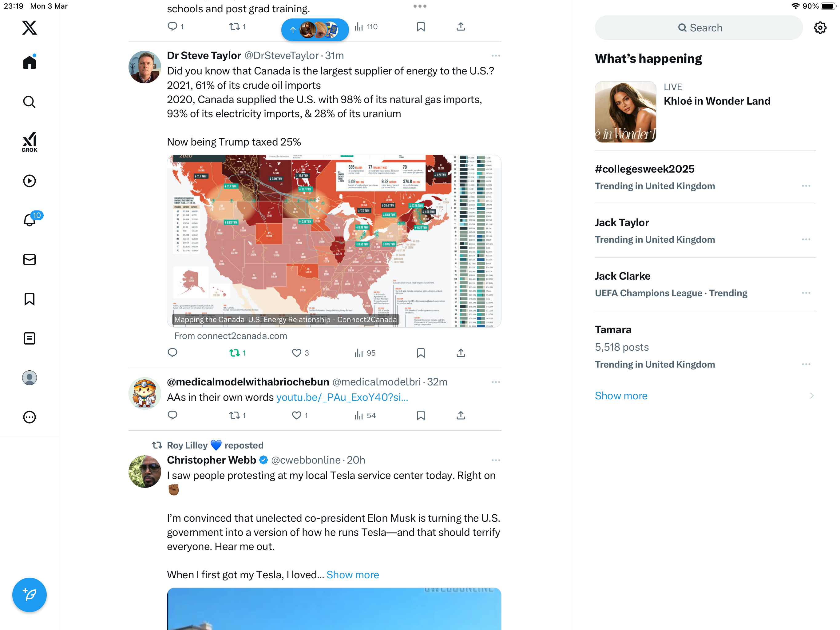This screenshot has width=840, height=630.
Task: Open the sidebar More menu circle icon
Action: [29, 417]
